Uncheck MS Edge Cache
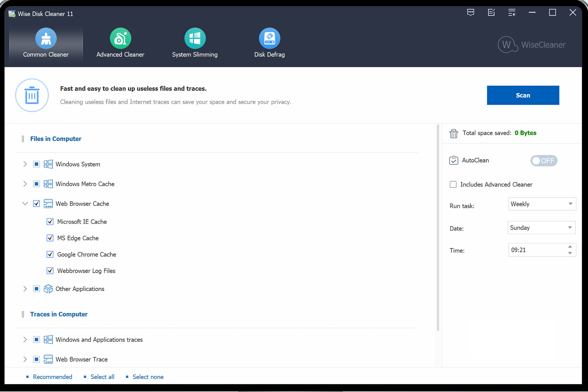The height and width of the screenshot is (392, 588). coord(50,238)
